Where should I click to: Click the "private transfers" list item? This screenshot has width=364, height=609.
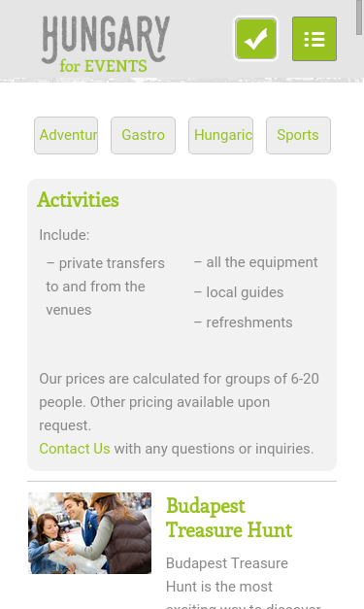coord(106,287)
